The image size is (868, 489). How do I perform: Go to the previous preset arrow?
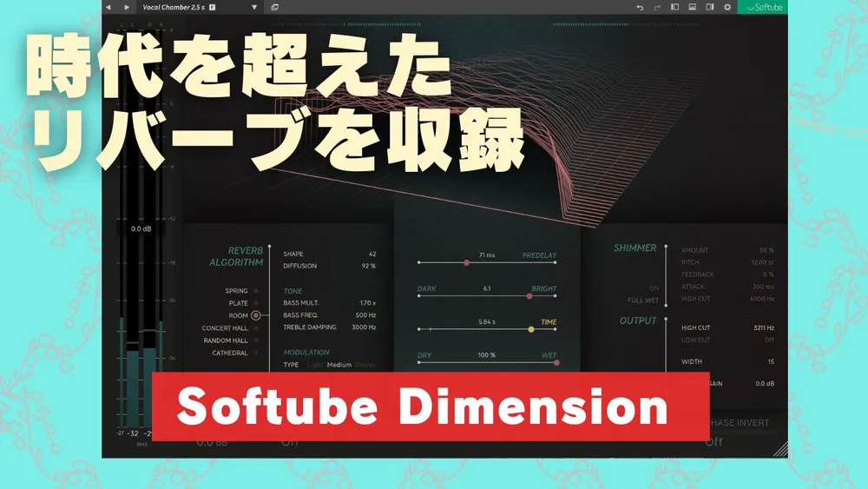point(108,7)
